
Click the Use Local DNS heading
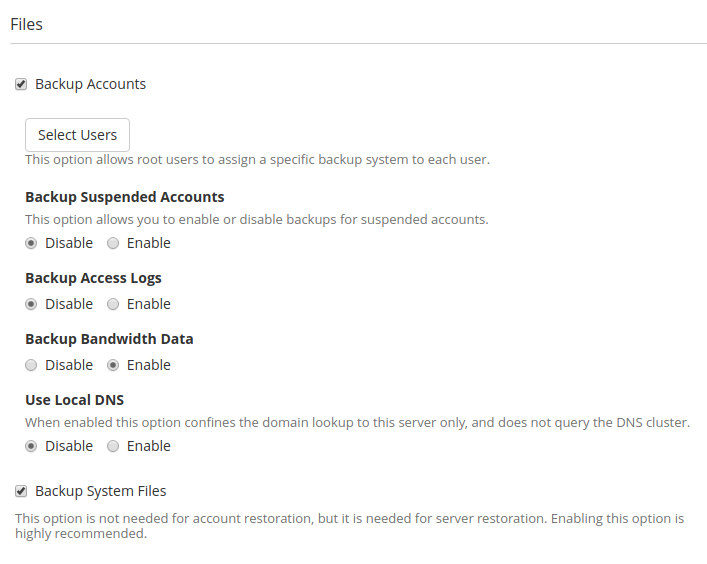74,400
